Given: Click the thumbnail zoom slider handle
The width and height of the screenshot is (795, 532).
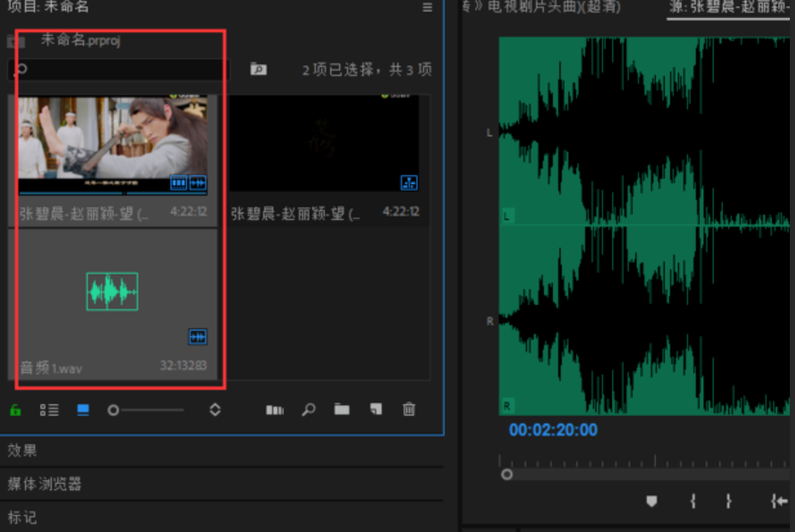Looking at the screenshot, I should point(113,410).
